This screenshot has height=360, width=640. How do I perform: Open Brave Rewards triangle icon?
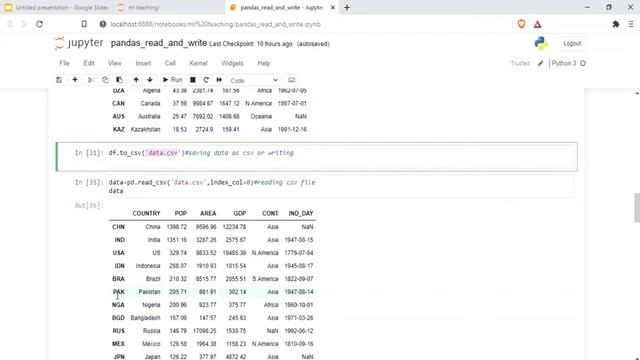[538, 24]
